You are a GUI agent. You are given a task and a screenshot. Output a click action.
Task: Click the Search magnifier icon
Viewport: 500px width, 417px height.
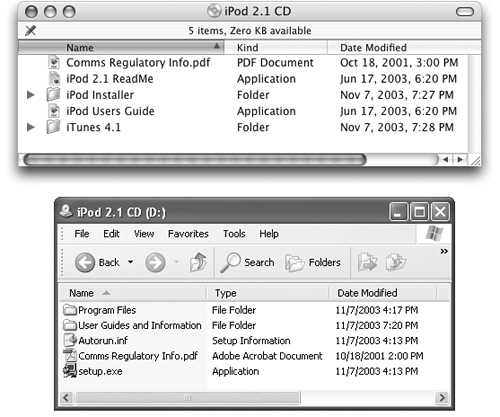click(230, 262)
